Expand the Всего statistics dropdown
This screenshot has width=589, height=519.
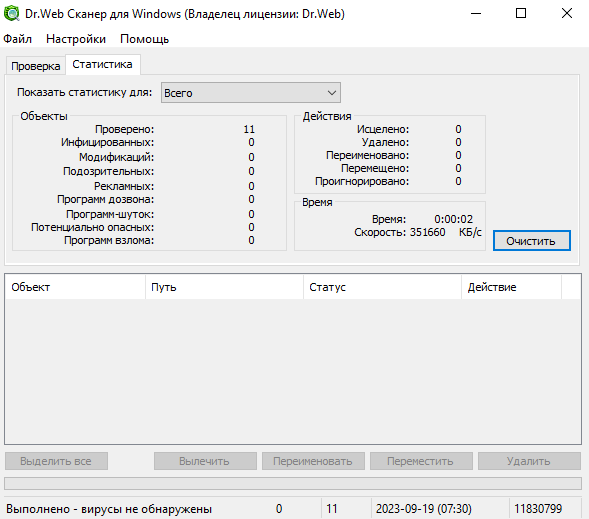(x=251, y=93)
